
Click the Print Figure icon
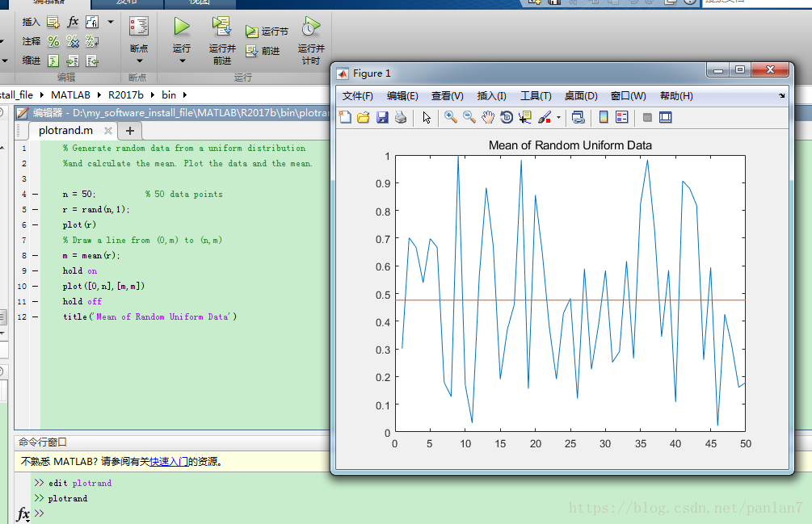pyautogui.click(x=401, y=118)
